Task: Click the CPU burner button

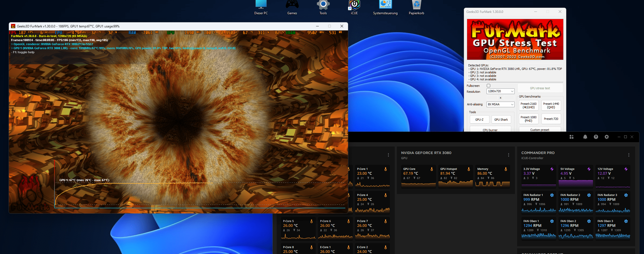Action: pyautogui.click(x=490, y=129)
